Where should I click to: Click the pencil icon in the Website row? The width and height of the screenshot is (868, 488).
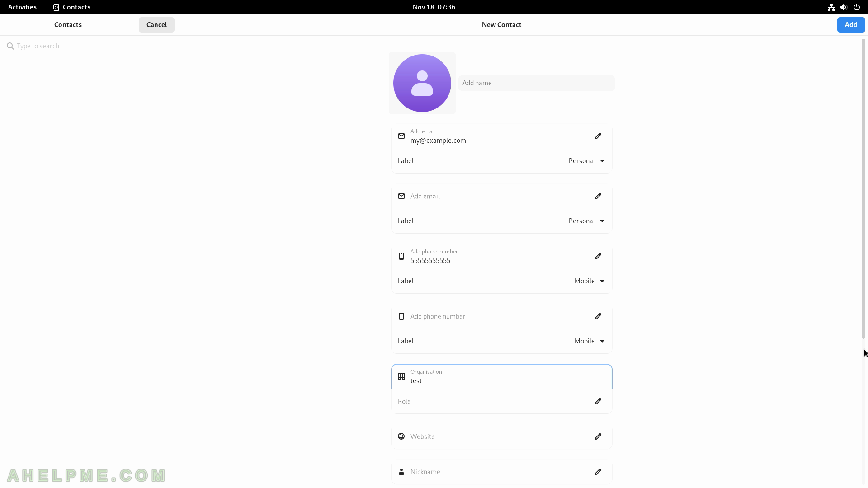(598, 436)
